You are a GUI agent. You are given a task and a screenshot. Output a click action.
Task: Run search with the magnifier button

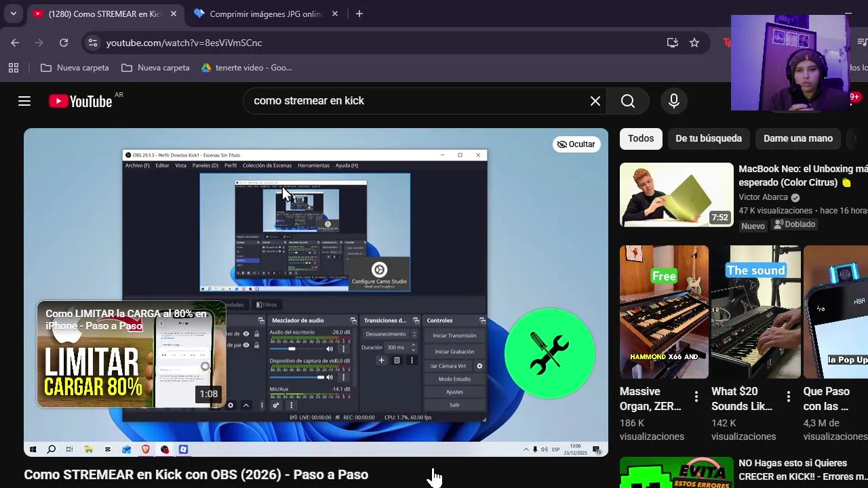(x=628, y=101)
